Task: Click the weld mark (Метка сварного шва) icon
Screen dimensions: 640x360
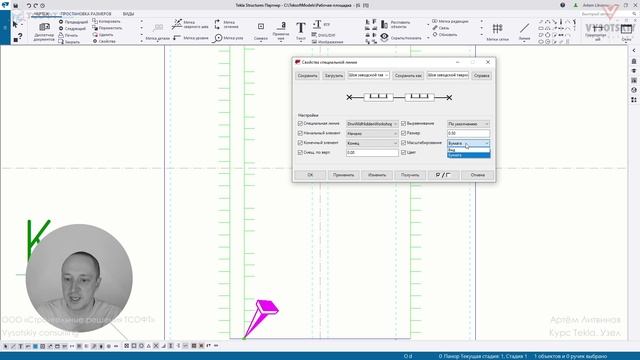Action: (177, 24)
